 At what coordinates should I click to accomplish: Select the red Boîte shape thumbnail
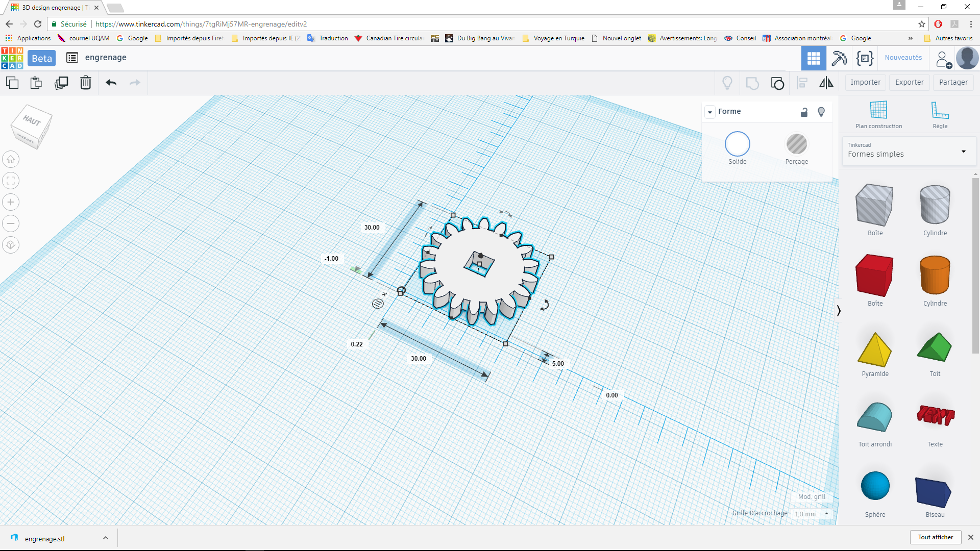tap(874, 275)
